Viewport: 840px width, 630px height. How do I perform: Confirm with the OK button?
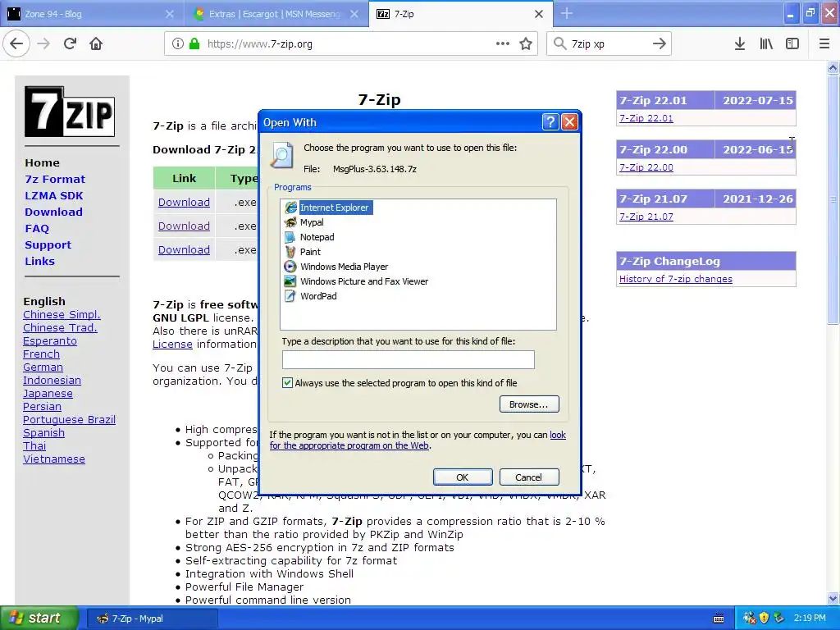coord(463,477)
